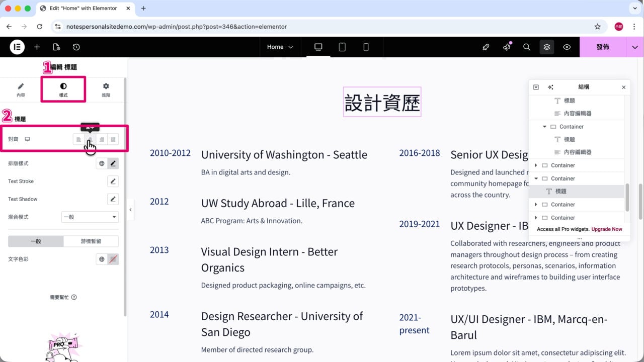Preview changes with the eye icon

point(567,47)
